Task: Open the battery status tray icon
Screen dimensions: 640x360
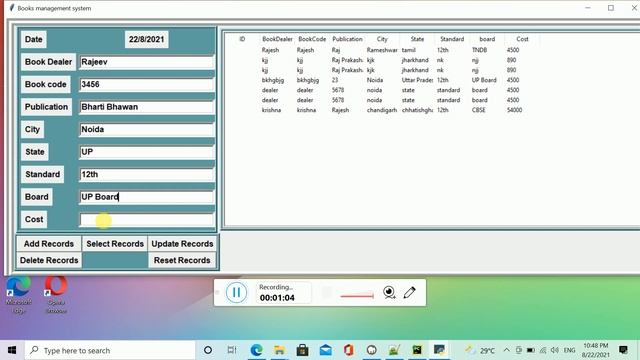Action: (531, 350)
